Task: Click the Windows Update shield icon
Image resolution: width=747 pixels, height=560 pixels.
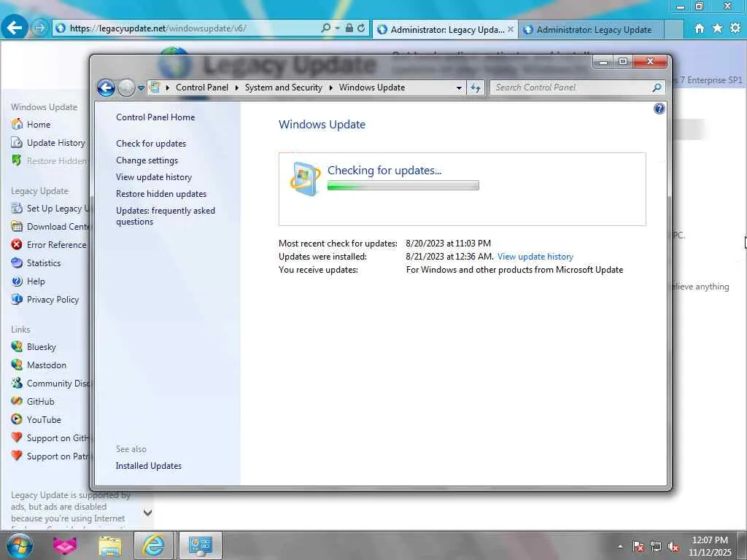Action: [305, 179]
